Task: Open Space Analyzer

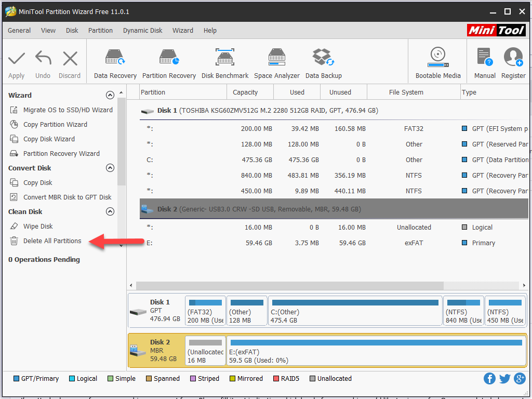Action: click(x=277, y=63)
